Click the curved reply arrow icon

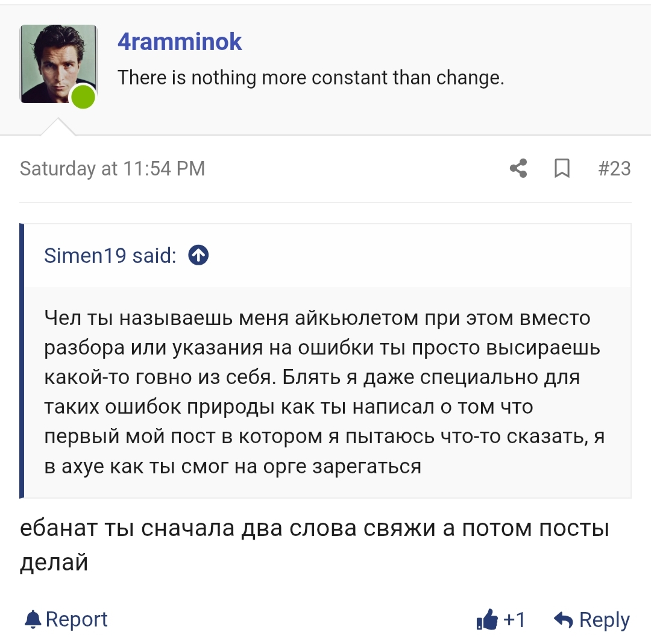coord(564,619)
